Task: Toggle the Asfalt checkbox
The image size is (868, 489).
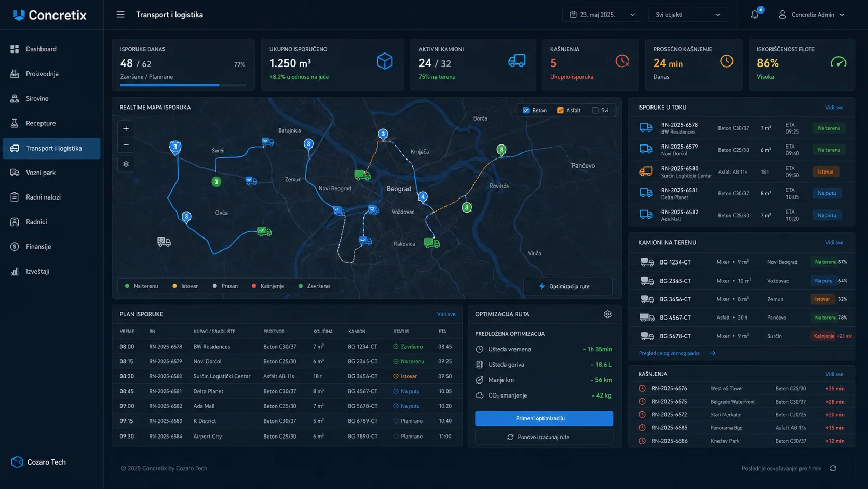Action: pyautogui.click(x=560, y=110)
